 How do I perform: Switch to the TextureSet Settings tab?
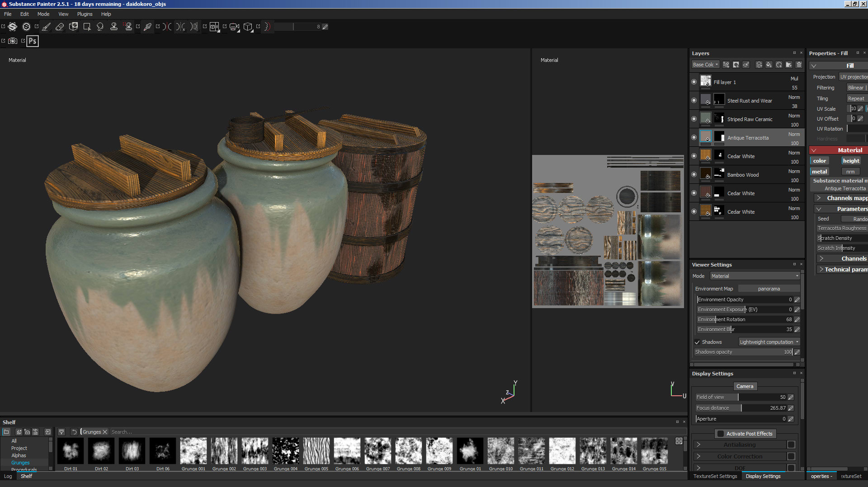[x=715, y=476]
